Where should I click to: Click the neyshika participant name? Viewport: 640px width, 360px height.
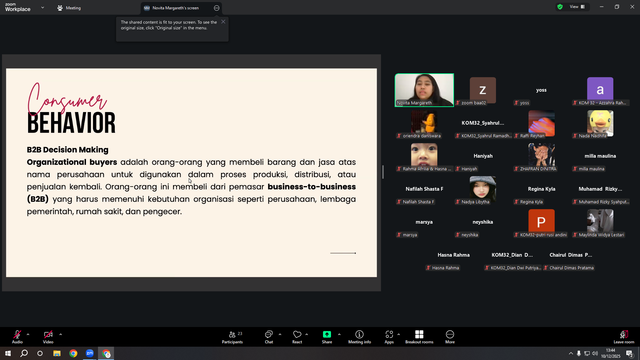click(x=483, y=222)
